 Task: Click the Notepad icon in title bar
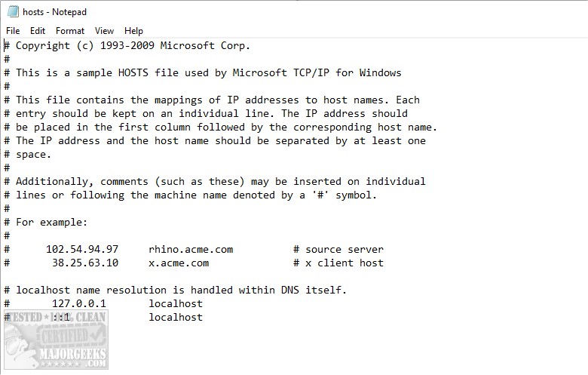click(13, 12)
